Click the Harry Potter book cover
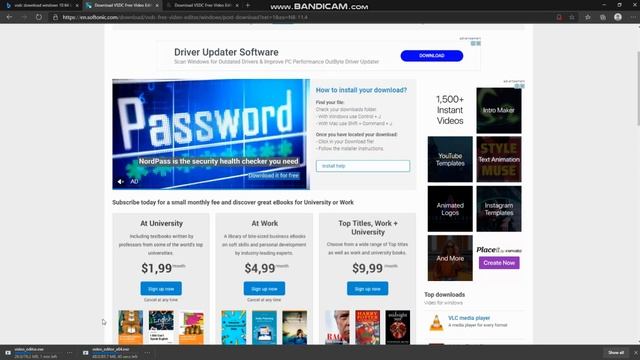The width and height of the screenshot is (640, 360). (x=368, y=327)
